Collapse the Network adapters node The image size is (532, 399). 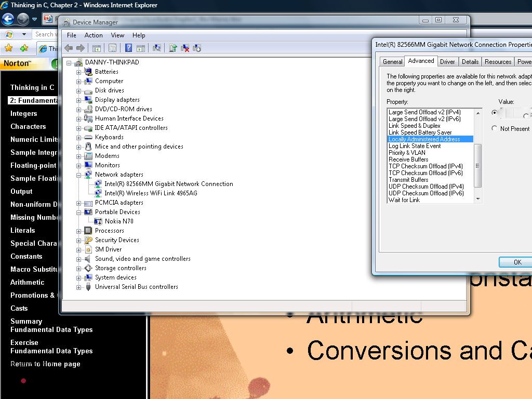click(x=79, y=175)
